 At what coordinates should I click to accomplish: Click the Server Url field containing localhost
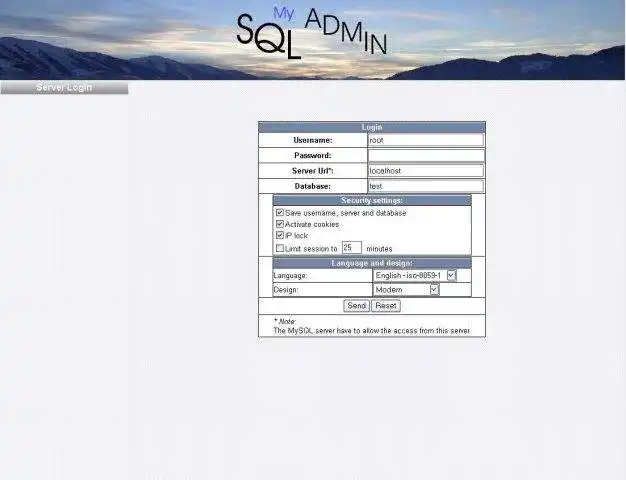[426, 171]
